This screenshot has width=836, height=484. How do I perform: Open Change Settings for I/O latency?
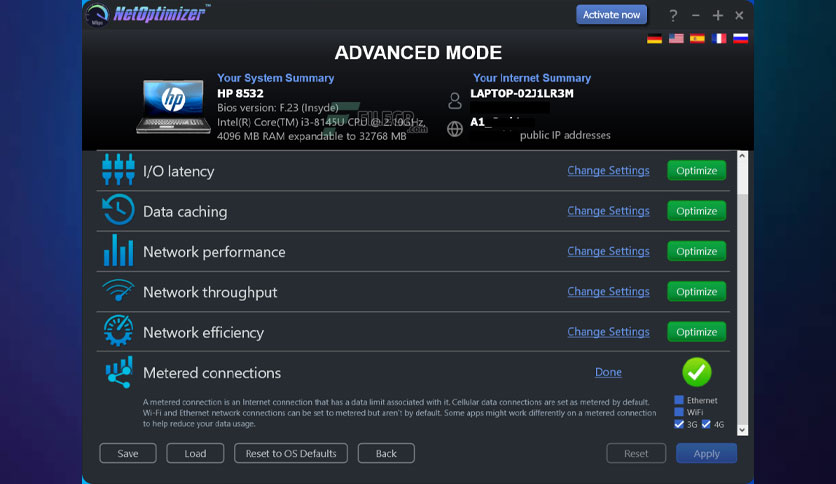click(608, 171)
